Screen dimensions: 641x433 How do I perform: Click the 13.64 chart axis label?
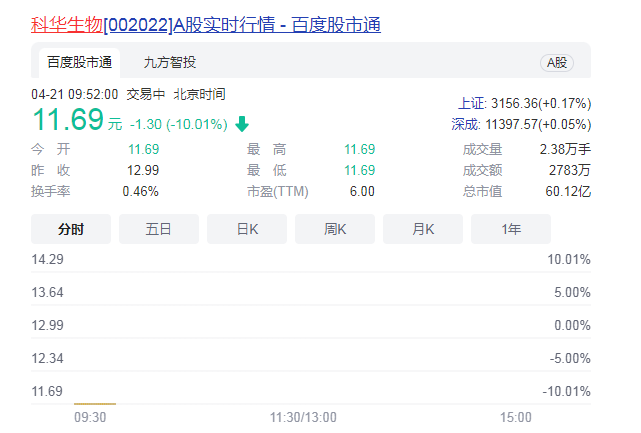click(47, 292)
